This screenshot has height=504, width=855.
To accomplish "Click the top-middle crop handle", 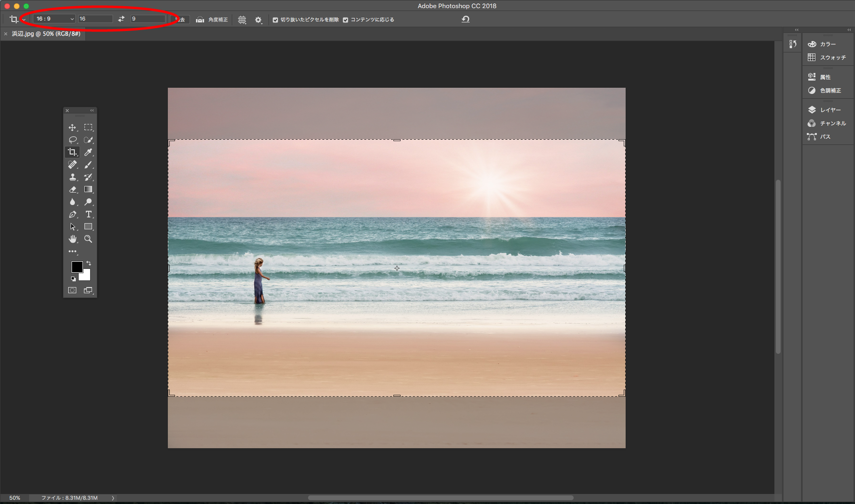I will tap(397, 140).
